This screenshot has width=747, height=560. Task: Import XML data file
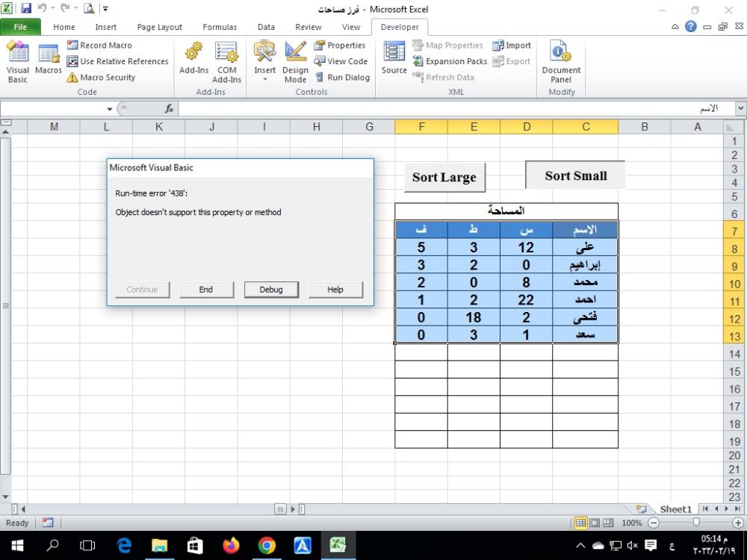[512, 46]
